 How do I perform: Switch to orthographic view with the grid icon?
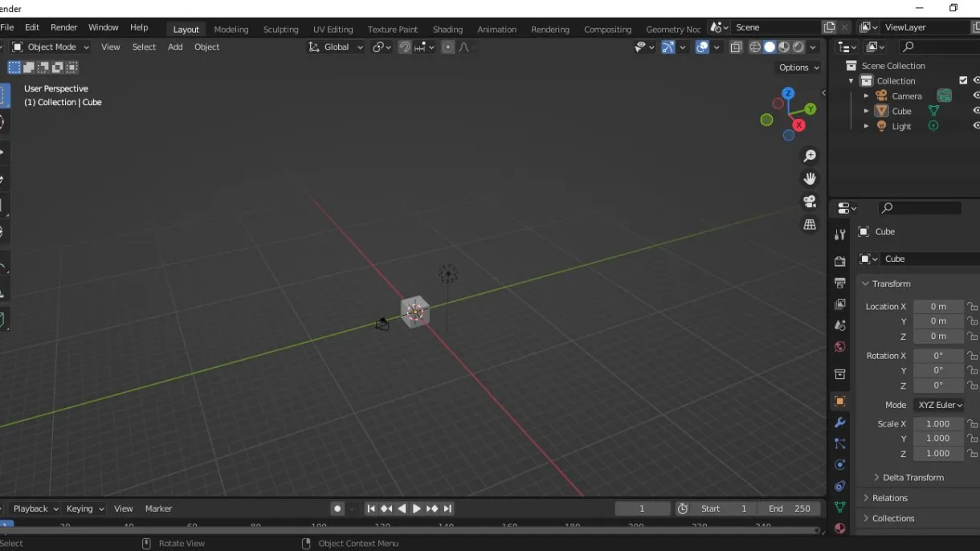810,225
